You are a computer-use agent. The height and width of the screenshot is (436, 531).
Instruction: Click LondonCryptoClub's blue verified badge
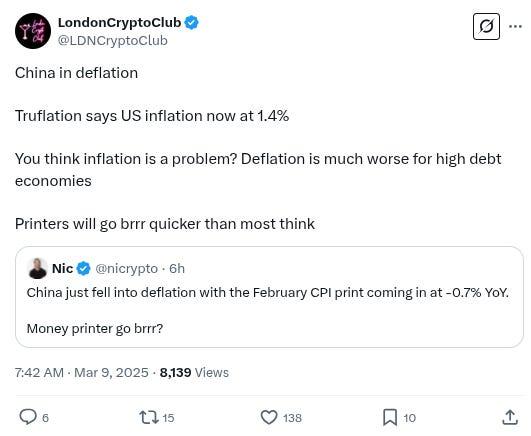click(x=192, y=23)
